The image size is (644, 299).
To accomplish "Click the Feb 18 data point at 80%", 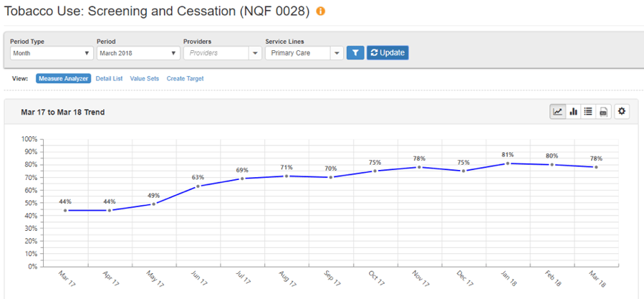I will pyautogui.click(x=552, y=164).
